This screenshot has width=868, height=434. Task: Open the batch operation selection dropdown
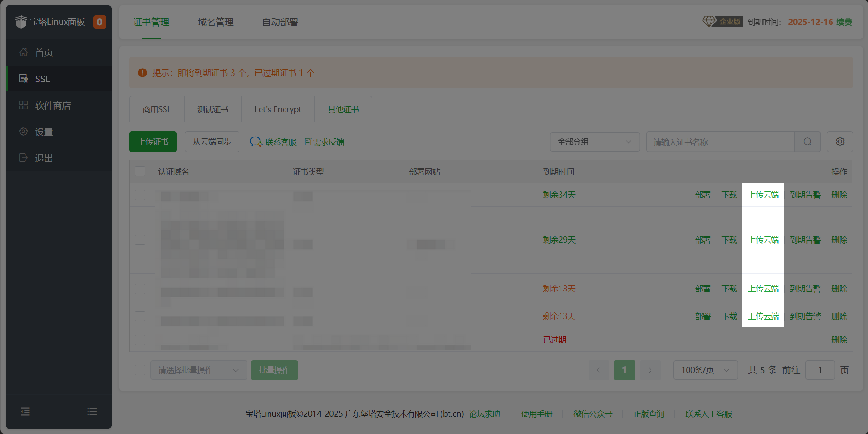(x=199, y=370)
